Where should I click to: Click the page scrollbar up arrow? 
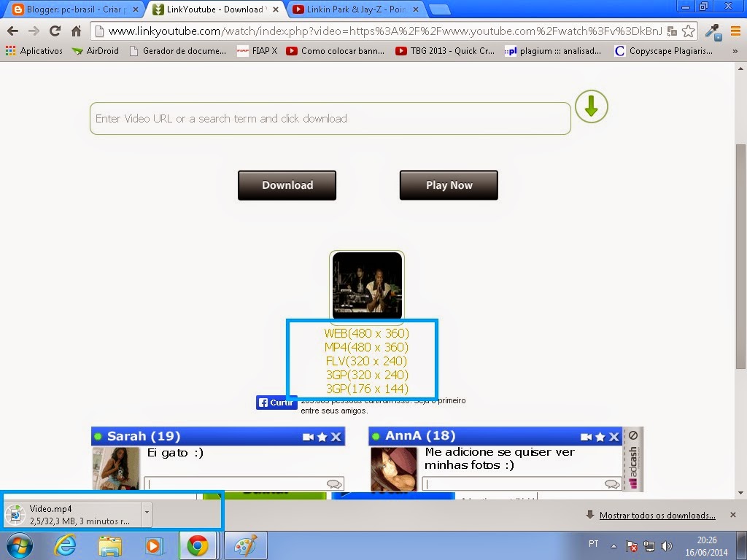tap(740, 69)
